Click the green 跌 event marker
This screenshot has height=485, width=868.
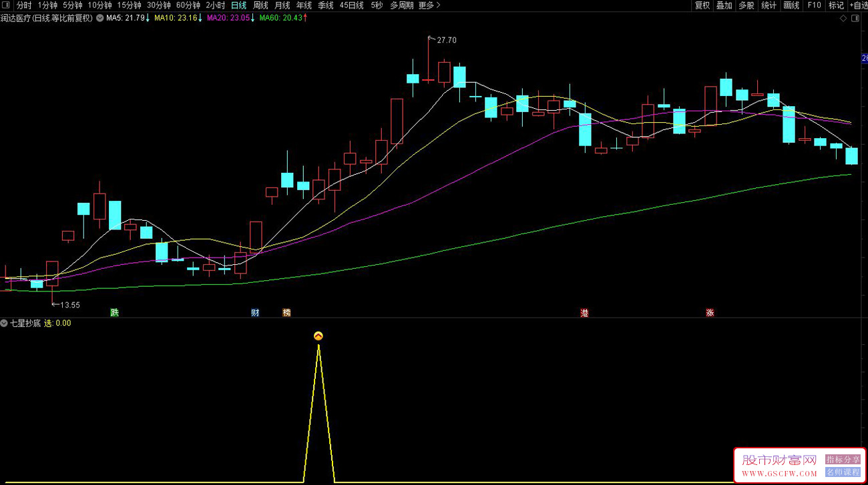pyautogui.click(x=115, y=312)
